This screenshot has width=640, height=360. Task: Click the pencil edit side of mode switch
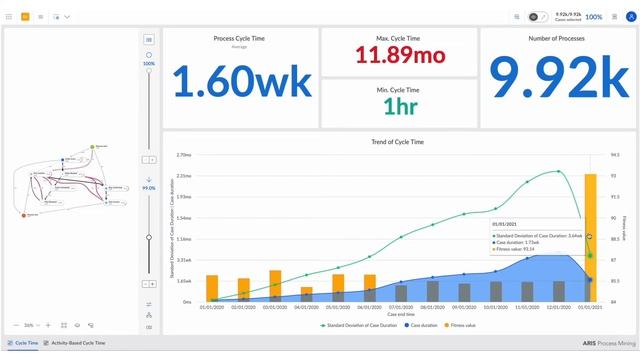click(543, 17)
